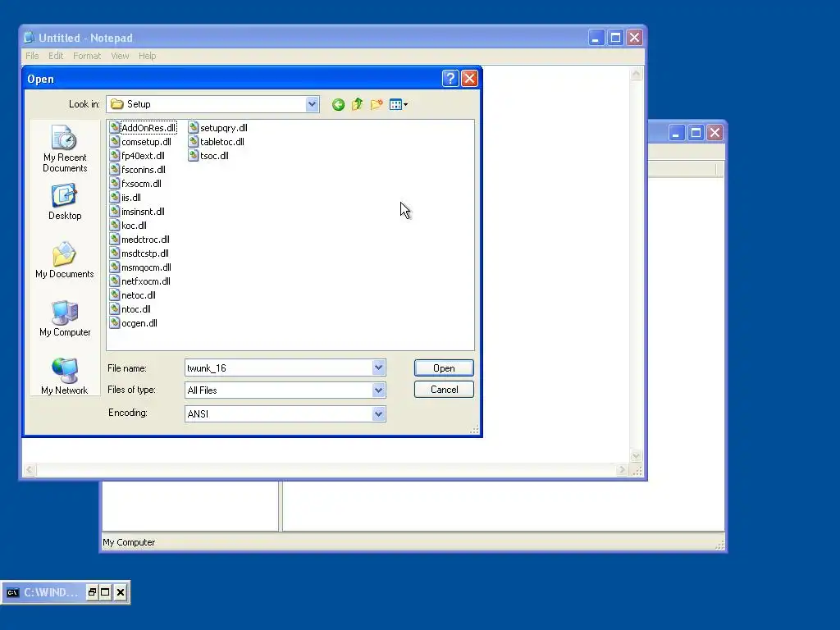
Task: Open My Network place
Action: (x=65, y=377)
